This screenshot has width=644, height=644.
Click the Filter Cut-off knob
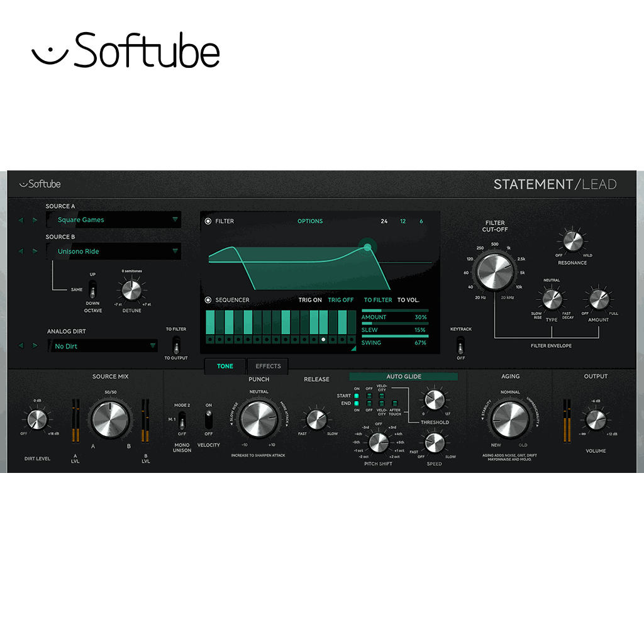pos(495,272)
